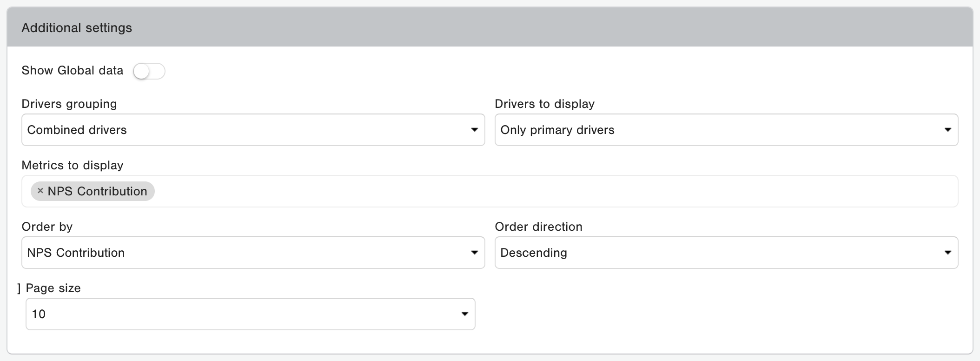Image resolution: width=980 pixels, height=361 pixels.
Task: Click the Page size dropdown arrow
Action: click(464, 314)
